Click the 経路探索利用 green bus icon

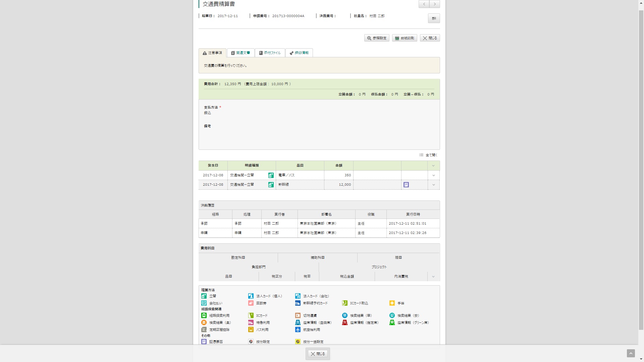tap(204, 315)
